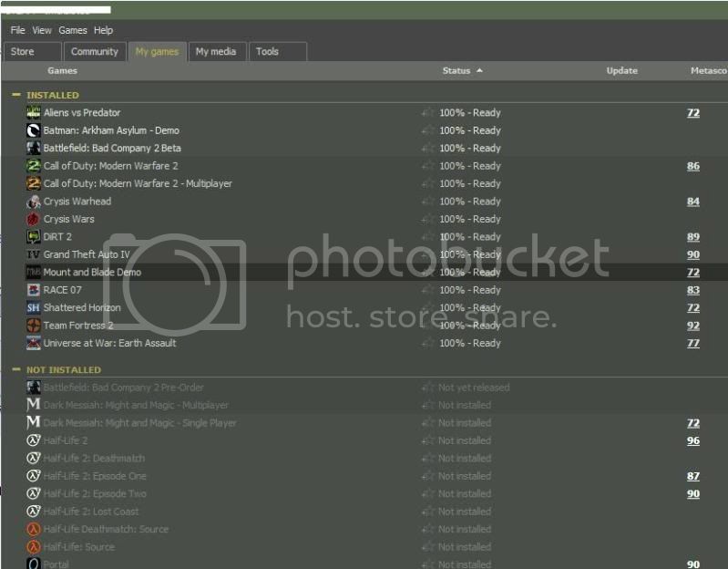The width and height of the screenshot is (728, 569).
Task: Toggle favorite star for Crysis Warhead
Action: [427, 202]
